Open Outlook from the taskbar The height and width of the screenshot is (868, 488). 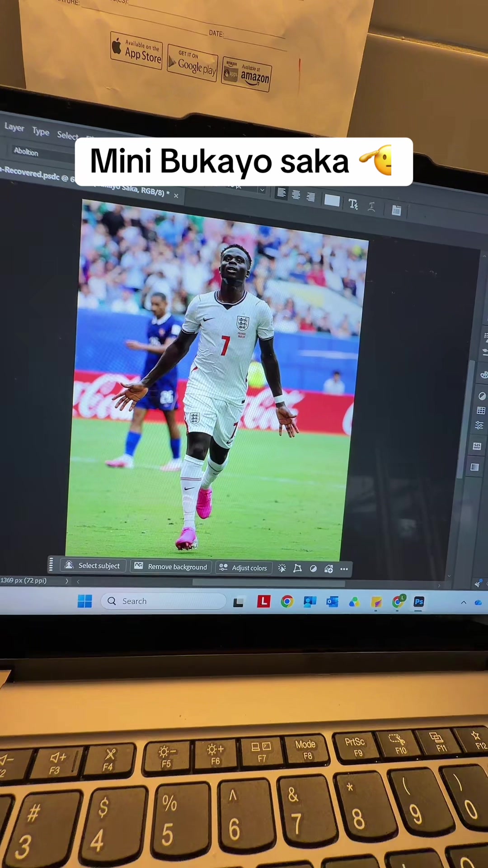click(333, 602)
